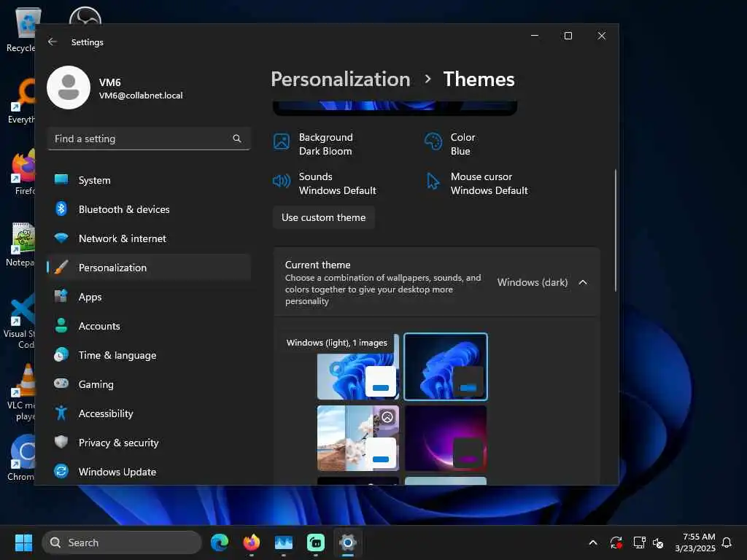Click the Windows Update sync icon
Image resolution: width=747 pixels, height=560 pixels.
[61, 471]
